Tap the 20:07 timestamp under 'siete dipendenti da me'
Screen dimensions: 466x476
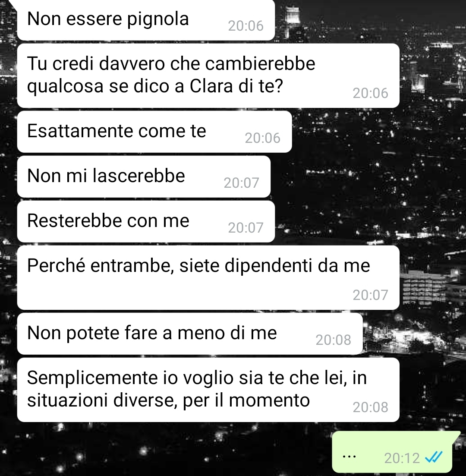[370, 295]
